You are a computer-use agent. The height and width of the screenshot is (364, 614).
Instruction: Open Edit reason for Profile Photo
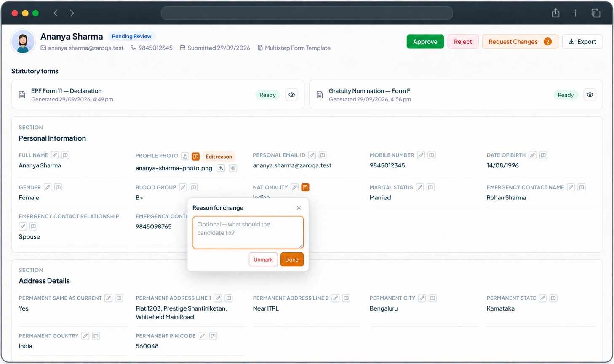click(219, 157)
